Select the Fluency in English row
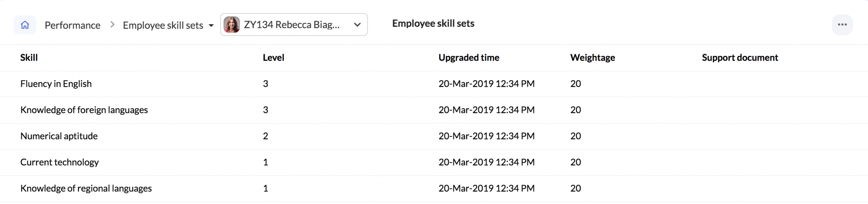 434,84
